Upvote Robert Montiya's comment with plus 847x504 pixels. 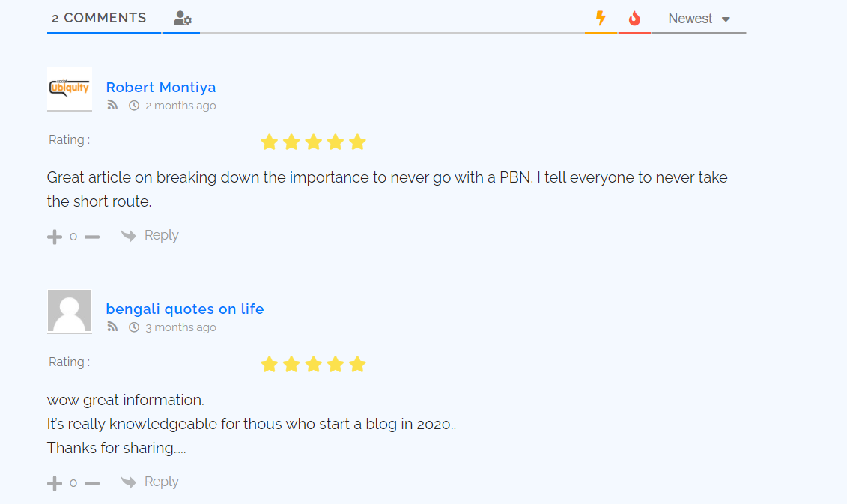pyautogui.click(x=55, y=237)
